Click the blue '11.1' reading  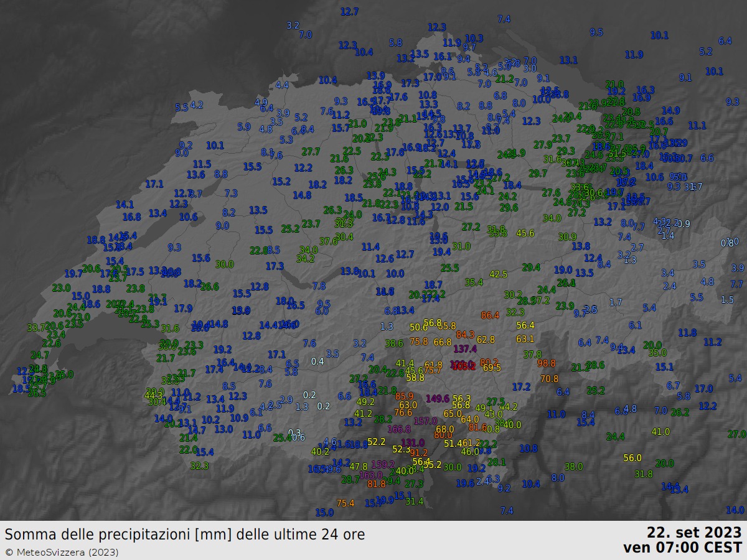coord(697,125)
